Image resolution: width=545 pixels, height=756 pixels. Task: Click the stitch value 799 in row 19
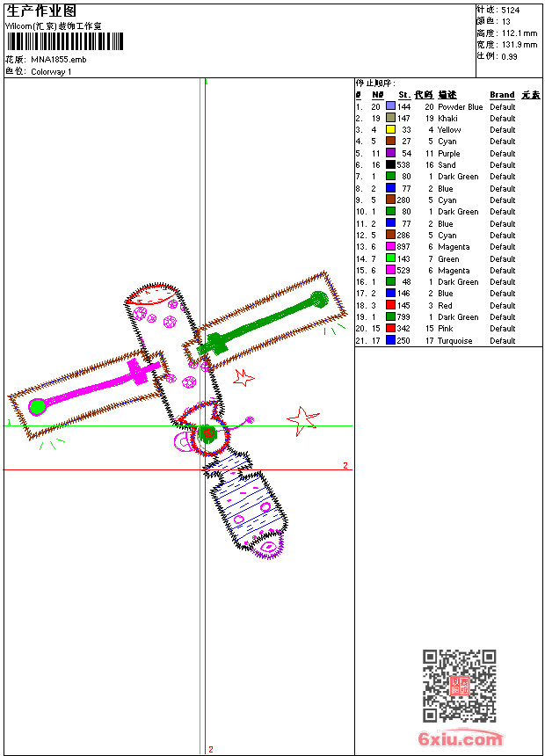pos(403,316)
